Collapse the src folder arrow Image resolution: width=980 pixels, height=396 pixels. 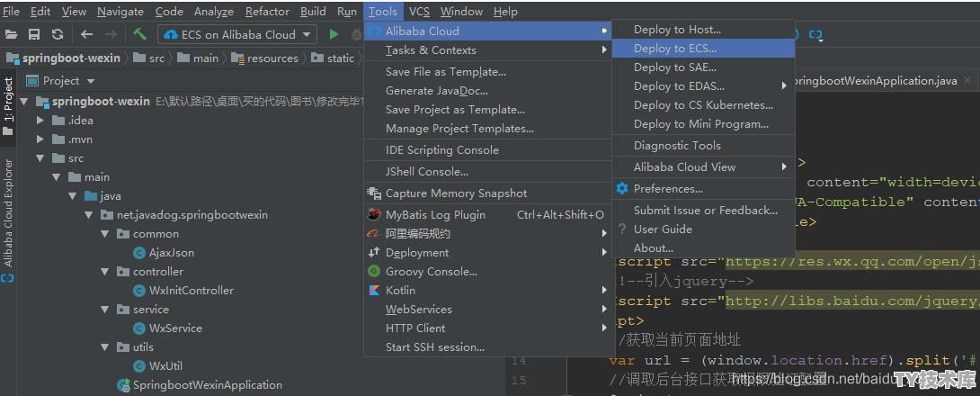(40, 158)
